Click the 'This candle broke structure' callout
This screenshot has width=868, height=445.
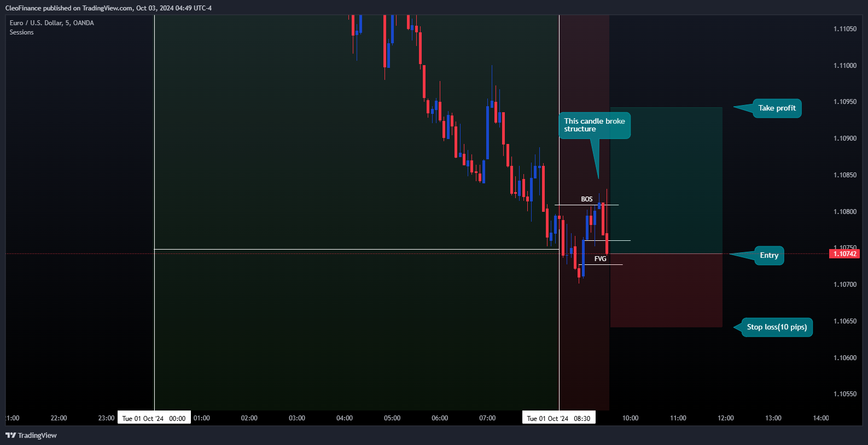pos(595,125)
